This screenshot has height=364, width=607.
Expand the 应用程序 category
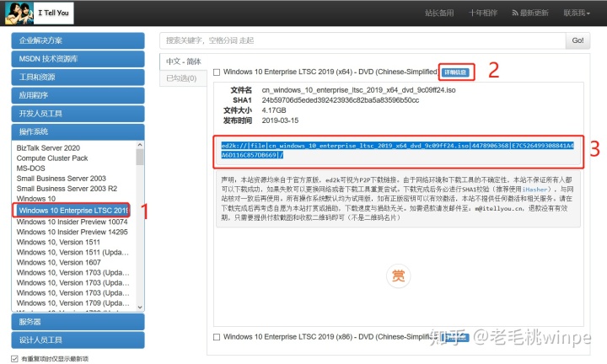[x=78, y=95]
